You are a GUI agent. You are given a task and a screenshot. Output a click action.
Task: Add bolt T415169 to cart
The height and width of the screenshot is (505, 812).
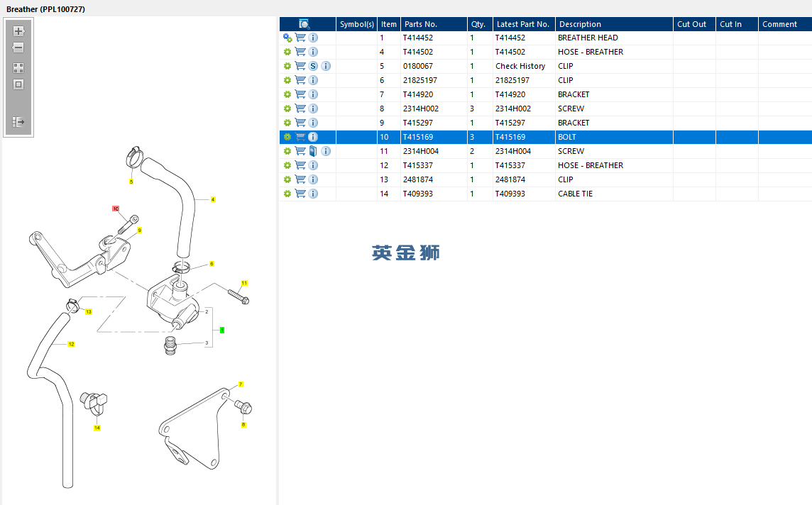(300, 137)
